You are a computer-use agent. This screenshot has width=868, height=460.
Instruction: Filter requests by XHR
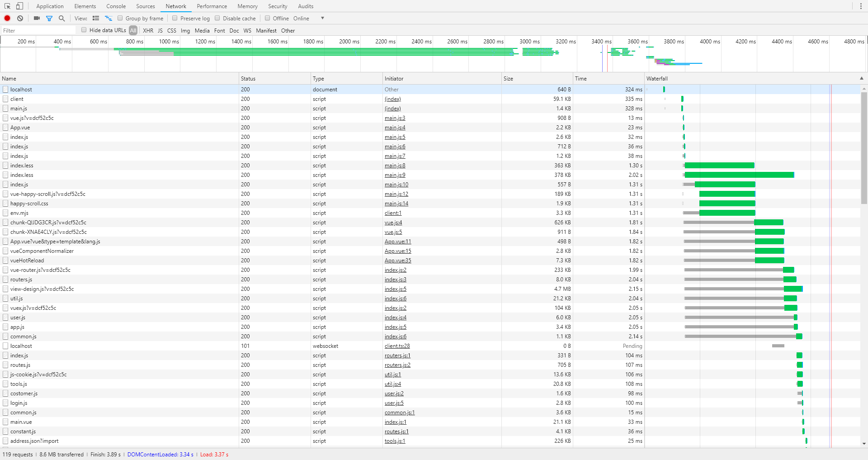148,30
